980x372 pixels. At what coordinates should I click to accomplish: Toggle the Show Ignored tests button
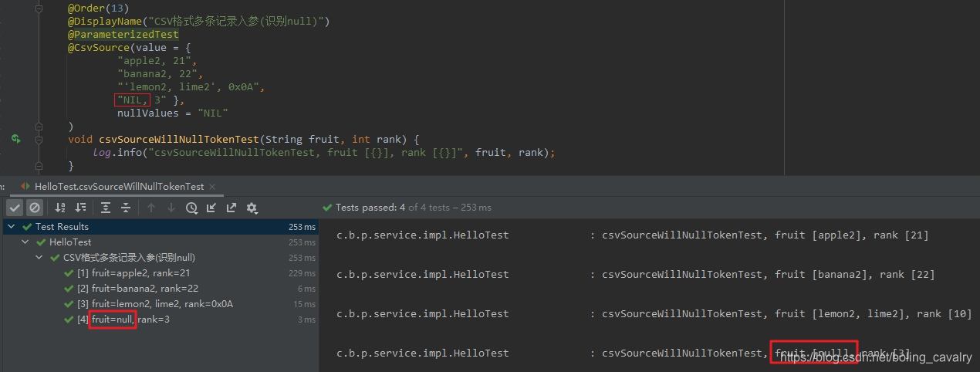35,208
